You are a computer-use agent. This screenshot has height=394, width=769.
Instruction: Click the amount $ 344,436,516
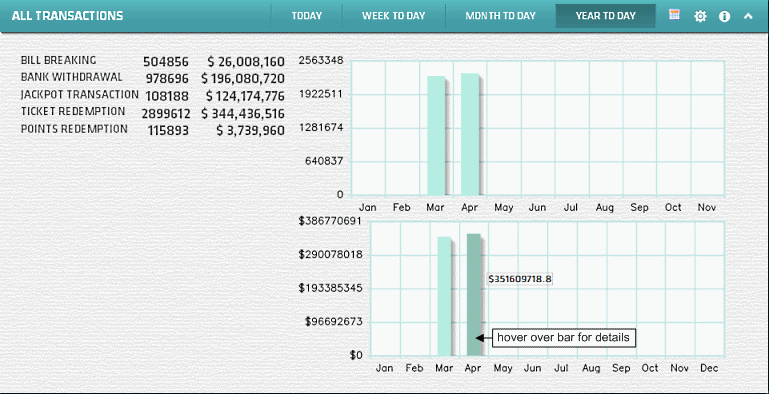coord(243,114)
